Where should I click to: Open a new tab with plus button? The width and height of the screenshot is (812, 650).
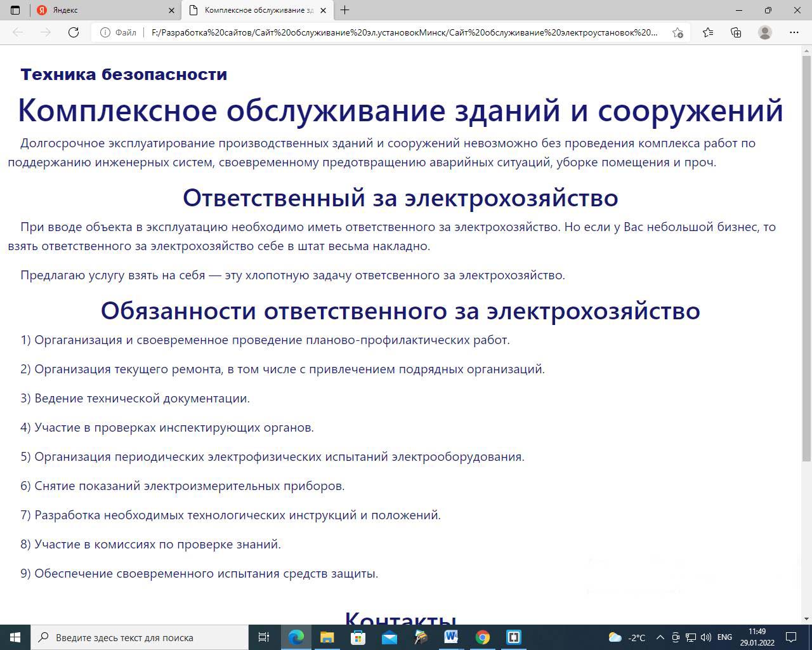click(344, 10)
